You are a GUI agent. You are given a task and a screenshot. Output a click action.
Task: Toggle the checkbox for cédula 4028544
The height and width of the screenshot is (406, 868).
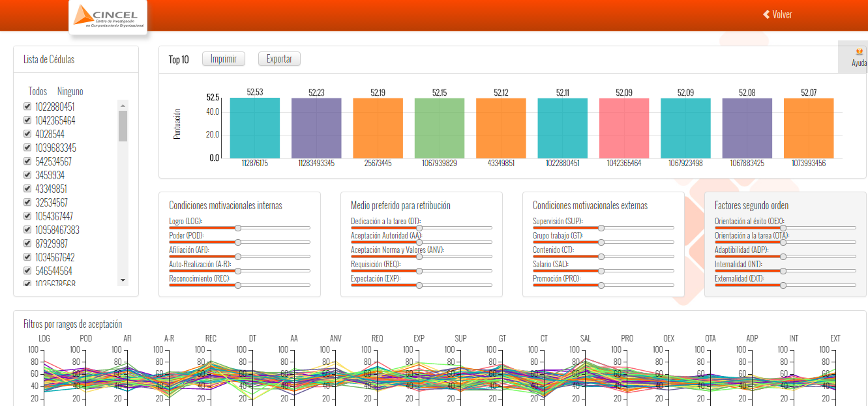[27, 134]
